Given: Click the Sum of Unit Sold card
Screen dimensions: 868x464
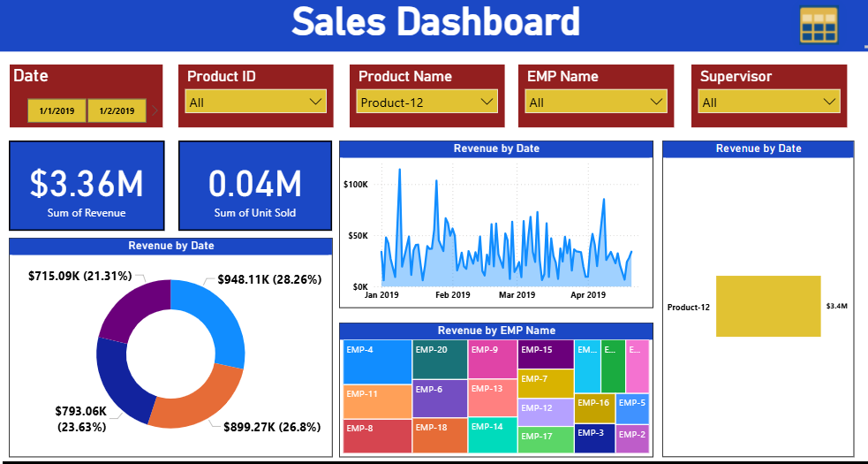Looking at the screenshot, I should point(254,186).
